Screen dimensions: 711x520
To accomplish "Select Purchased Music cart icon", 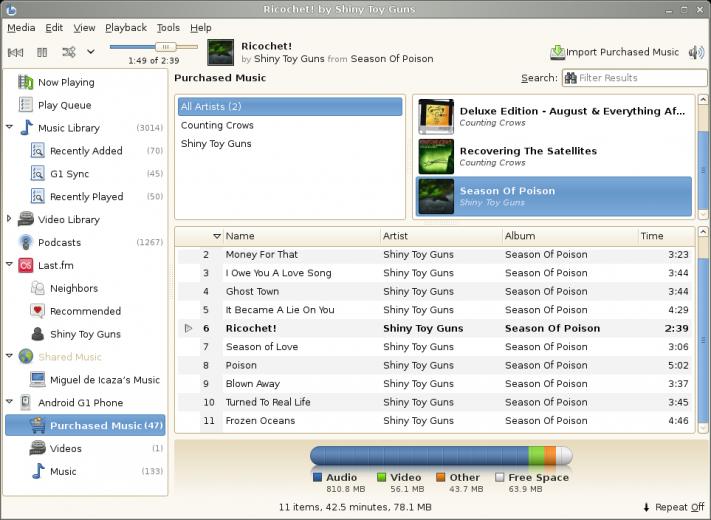I will coord(37,425).
